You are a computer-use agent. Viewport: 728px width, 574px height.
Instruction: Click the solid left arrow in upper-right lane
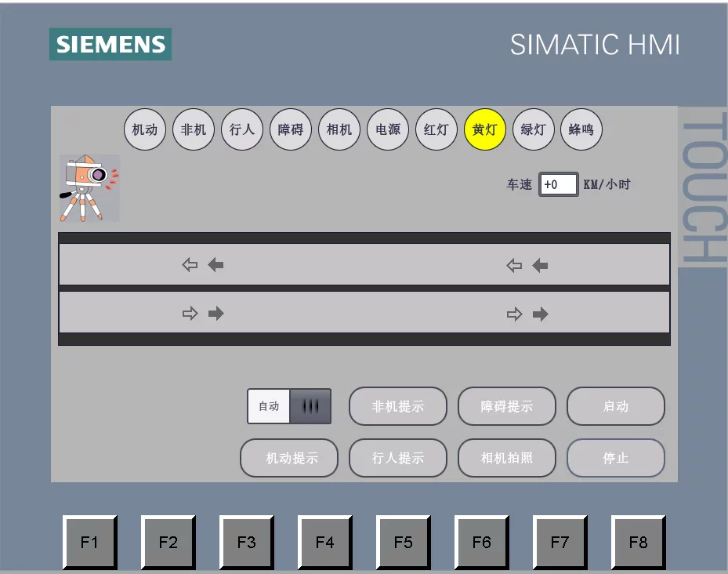[x=540, y=265]
